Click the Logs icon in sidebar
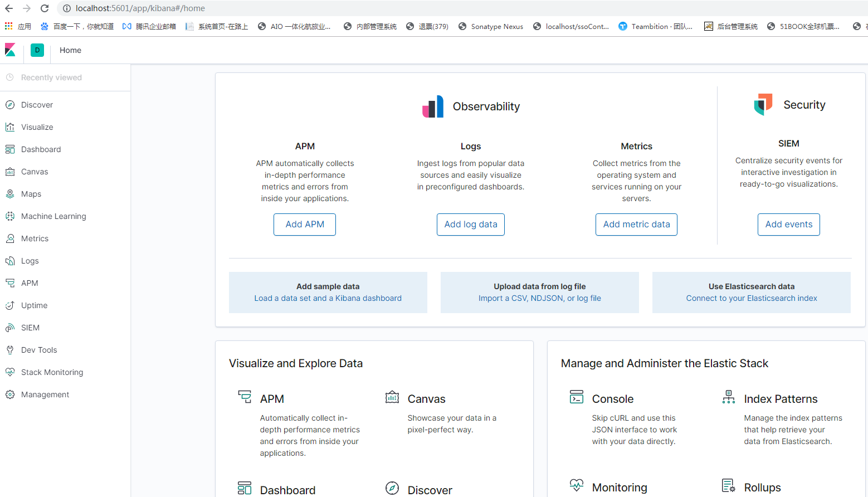 point(10,261)
